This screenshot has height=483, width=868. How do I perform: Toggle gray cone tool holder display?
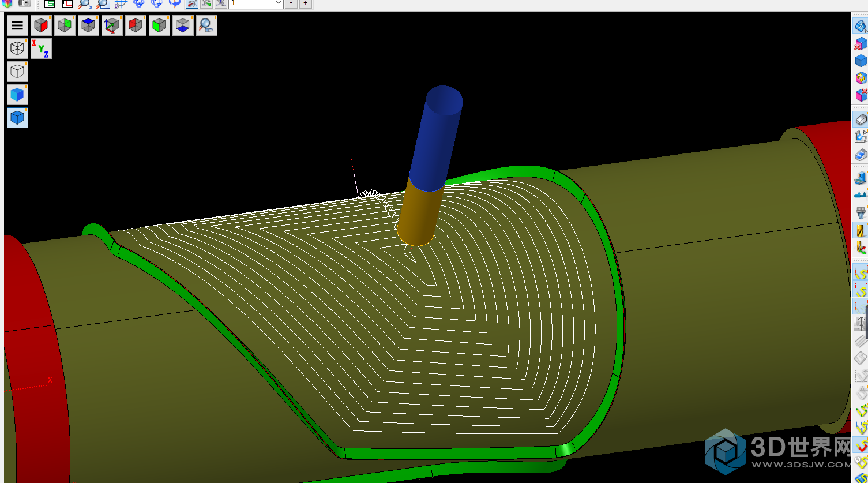861,213
